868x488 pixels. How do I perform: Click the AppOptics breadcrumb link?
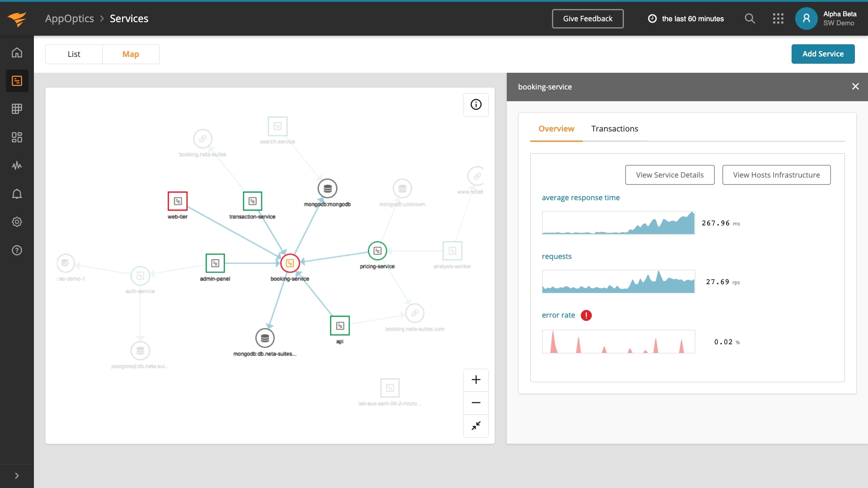tap(70, 19)
